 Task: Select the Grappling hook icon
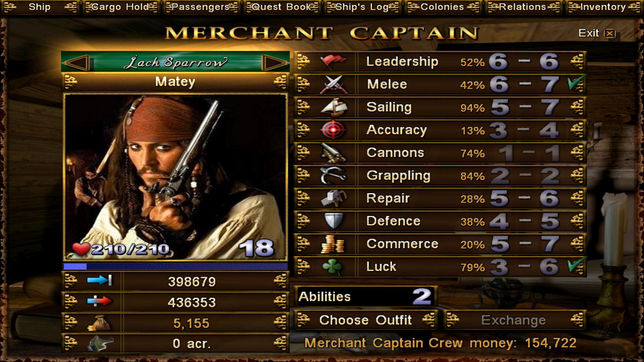[333, 176]
